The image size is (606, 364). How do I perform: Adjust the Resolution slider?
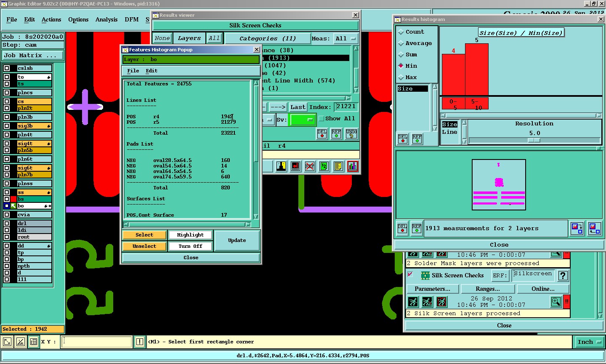click(x=534, y=140)
